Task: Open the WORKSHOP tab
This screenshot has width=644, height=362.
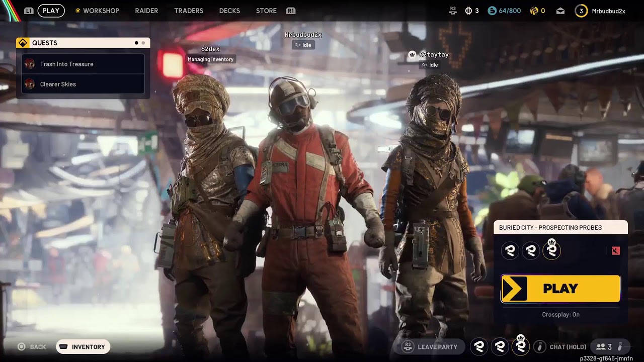Action: 101,11
